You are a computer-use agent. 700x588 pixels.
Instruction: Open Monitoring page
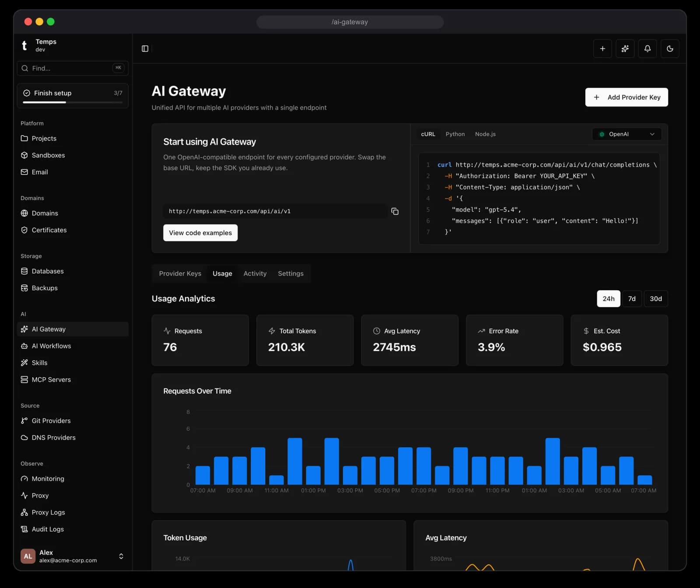(x=73, y=479)
